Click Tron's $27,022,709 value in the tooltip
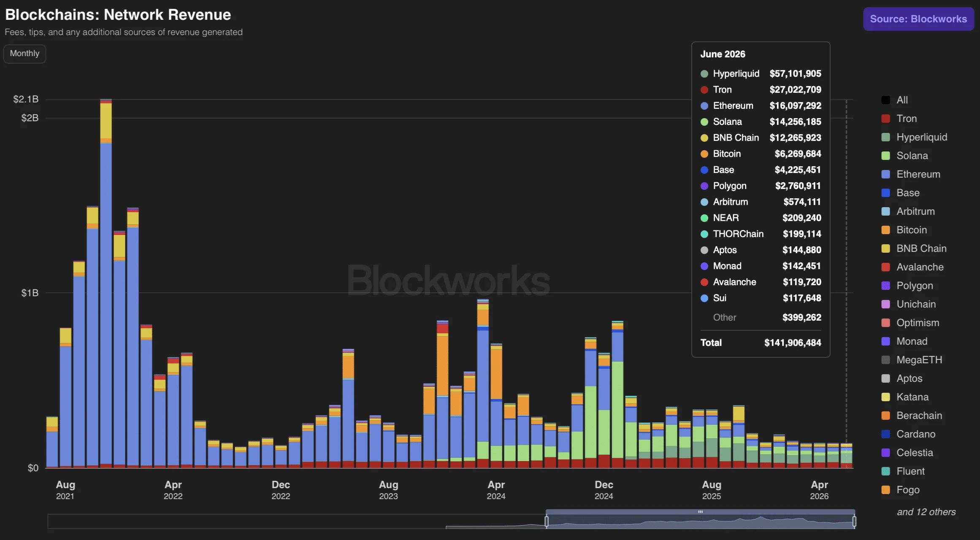This screenshot has width=980, height=540. [795, 89]
